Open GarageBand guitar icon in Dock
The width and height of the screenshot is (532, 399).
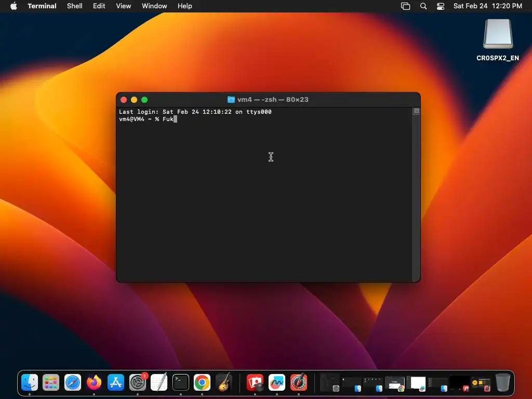[223, 382]
